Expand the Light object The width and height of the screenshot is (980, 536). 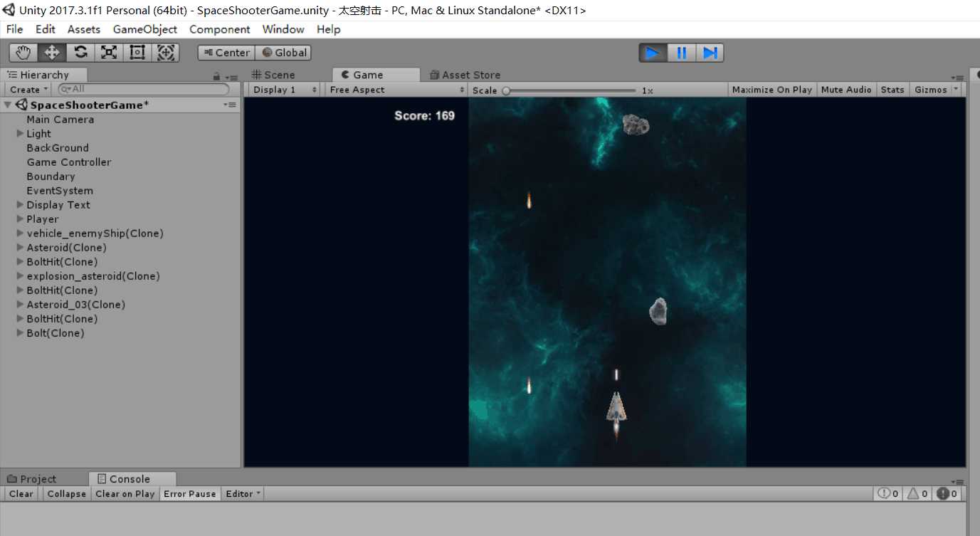pyautogui.click(x=20, y=133)
